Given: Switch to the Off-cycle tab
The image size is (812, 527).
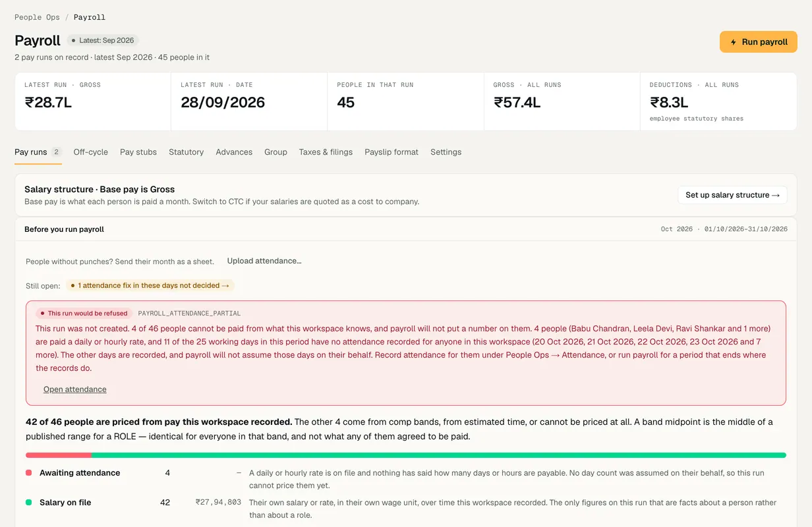Looking at the screenshot, I should click(x=91, y=152).
